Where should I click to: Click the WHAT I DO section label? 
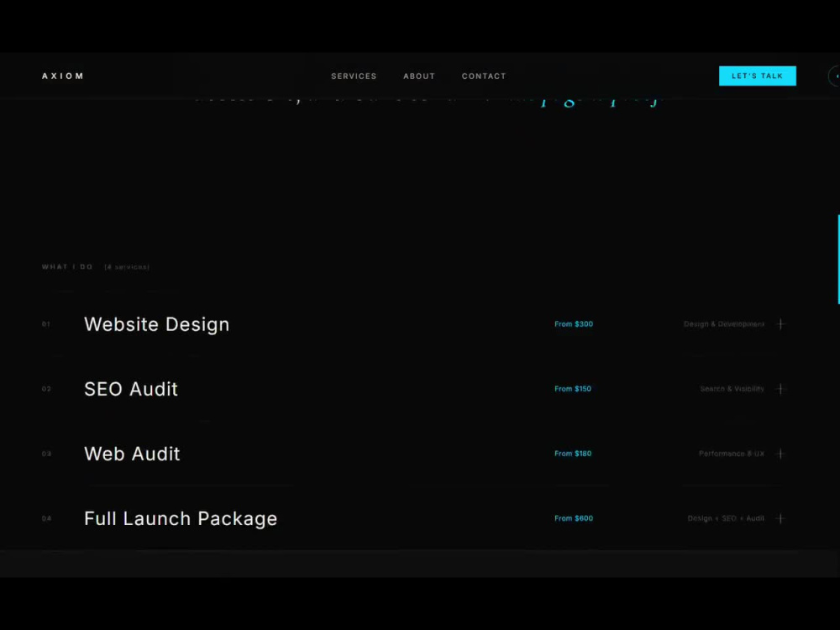coord(67,267)
